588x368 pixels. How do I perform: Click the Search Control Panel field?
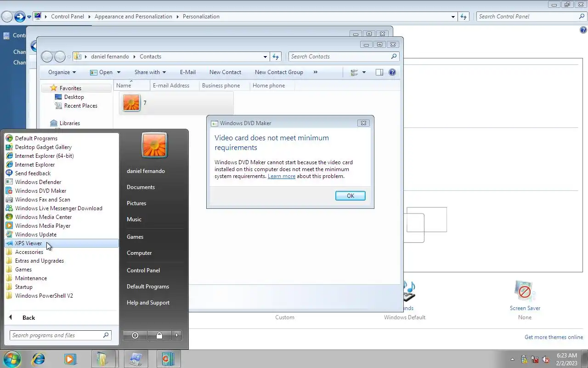point(531,17)
